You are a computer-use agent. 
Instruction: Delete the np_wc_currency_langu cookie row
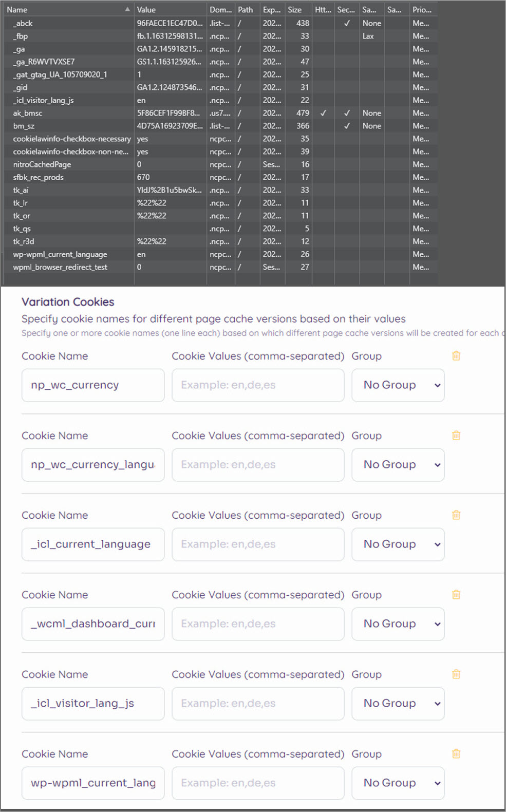pyautogui.click(x=456, y=436)
